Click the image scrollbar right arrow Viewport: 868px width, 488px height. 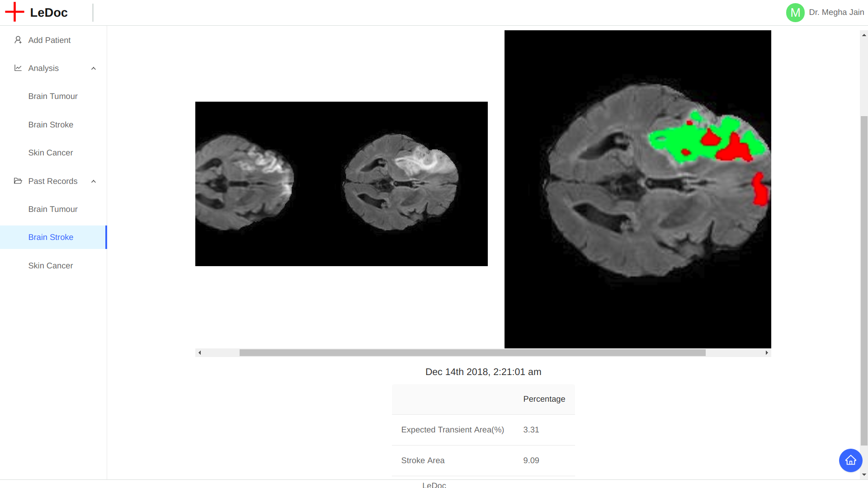pyautogui.click(x=767, y=353)
